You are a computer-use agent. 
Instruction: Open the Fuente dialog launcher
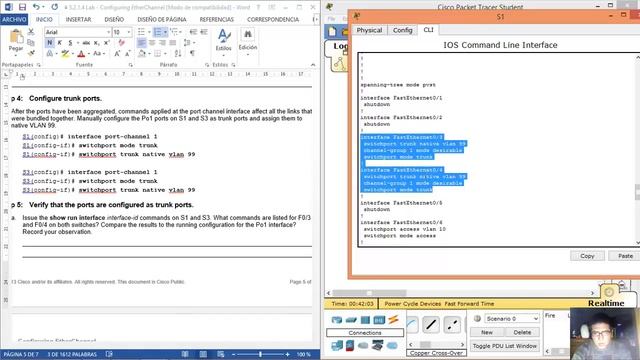click(130, 65)
